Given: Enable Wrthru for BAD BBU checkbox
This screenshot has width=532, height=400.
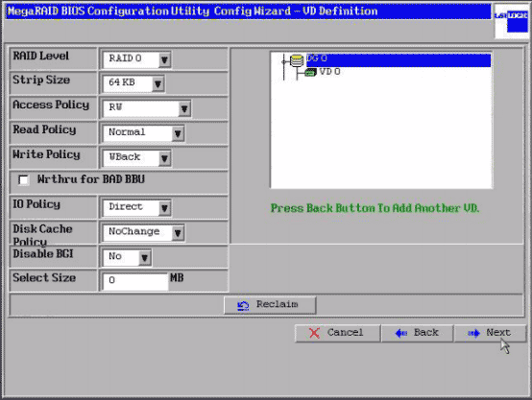Looking at the screenshot, I should pyautogui.click(x=23, y=180).
